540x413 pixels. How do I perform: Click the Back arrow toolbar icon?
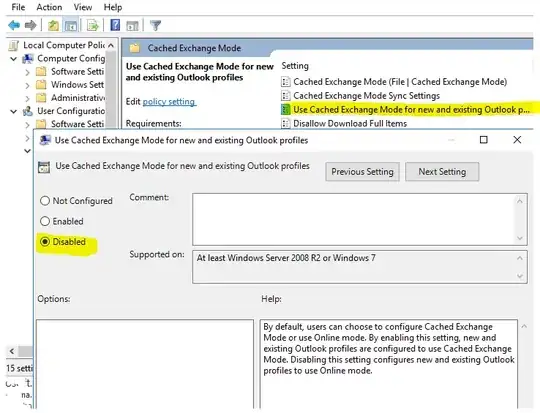(14, 25)
